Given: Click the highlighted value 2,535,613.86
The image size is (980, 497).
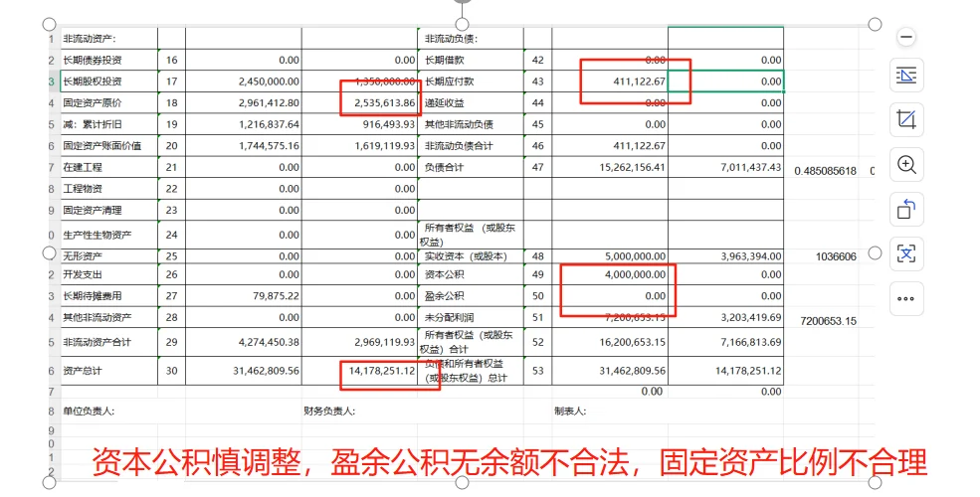Looking at the screenshot, I should click(384, 102).
